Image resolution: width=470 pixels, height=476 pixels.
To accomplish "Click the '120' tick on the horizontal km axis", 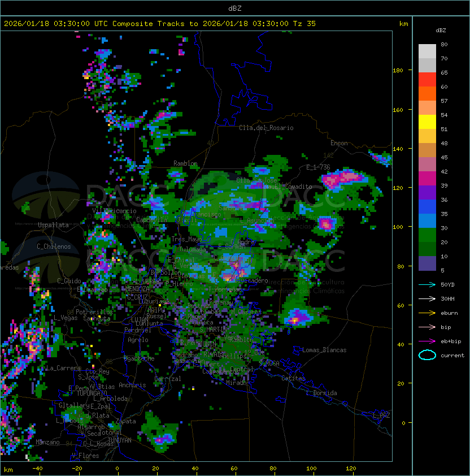I will (x=351, y=469).
